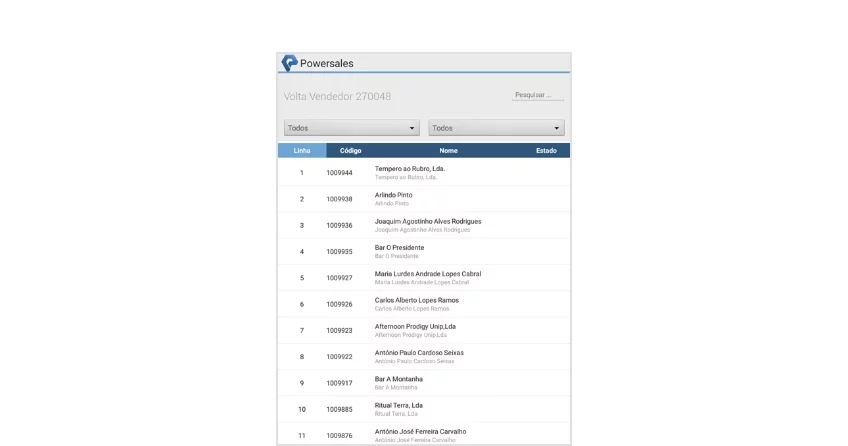Select customer Tempero ao Rubro, Lda.
The height and width of the screenshot is (446, 848).
410,169
